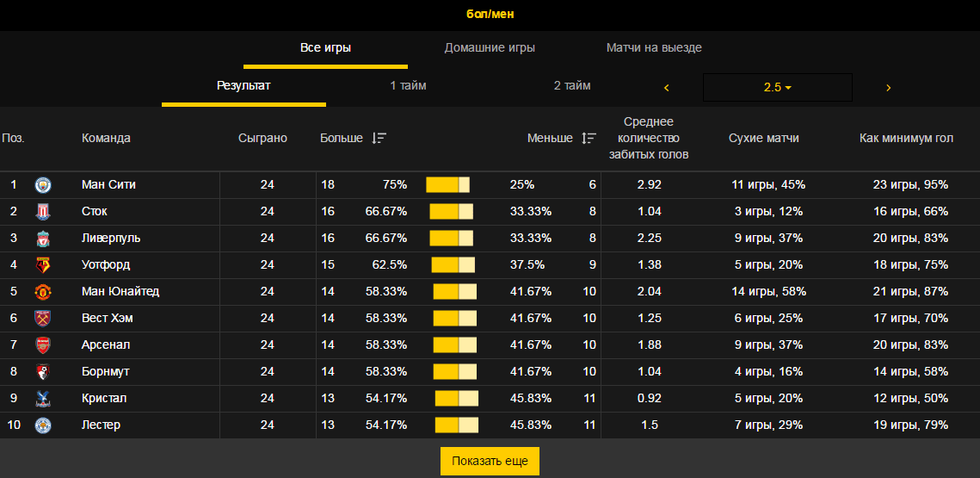Click the Arsenal club crest
Image resolution: width=980 pixels, height=478 pixels.
(x=43, y=345)
